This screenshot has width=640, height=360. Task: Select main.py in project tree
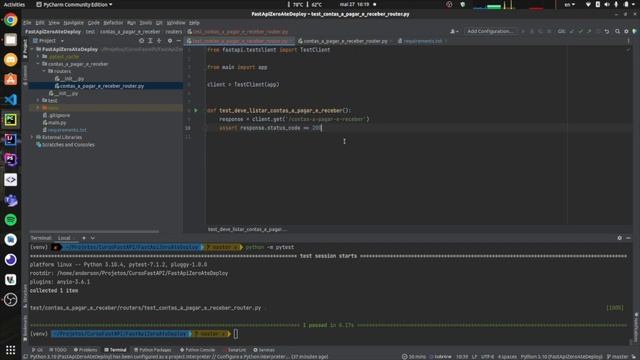click(x=57, y=122)
